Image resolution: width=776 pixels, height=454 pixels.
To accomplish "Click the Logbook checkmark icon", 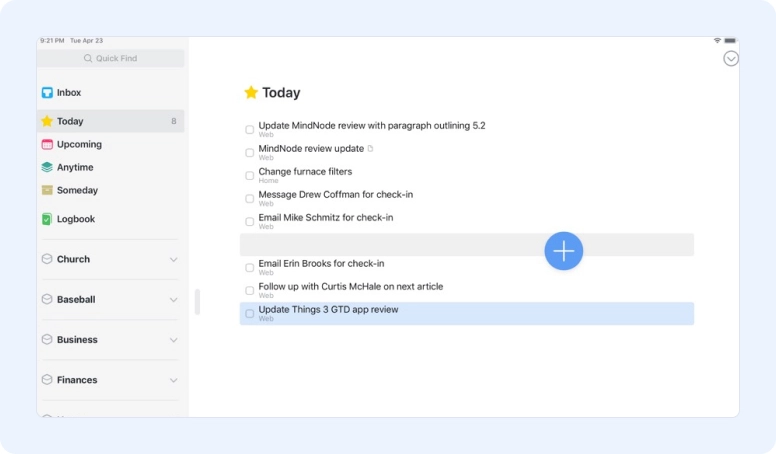I will tap(47, 219).
